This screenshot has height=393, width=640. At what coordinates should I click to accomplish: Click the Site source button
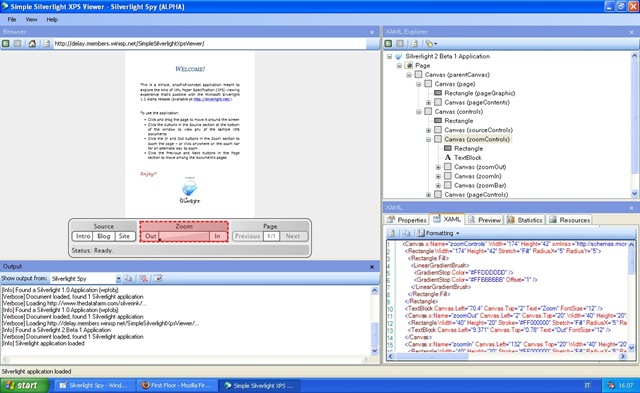point(124,236)
